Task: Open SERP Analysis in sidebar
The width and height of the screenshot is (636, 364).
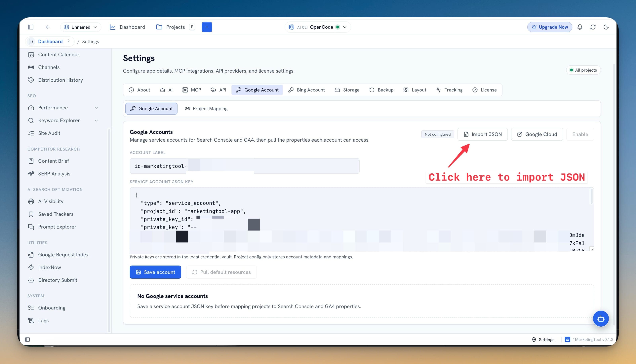Action: click(x=54, y=174)
